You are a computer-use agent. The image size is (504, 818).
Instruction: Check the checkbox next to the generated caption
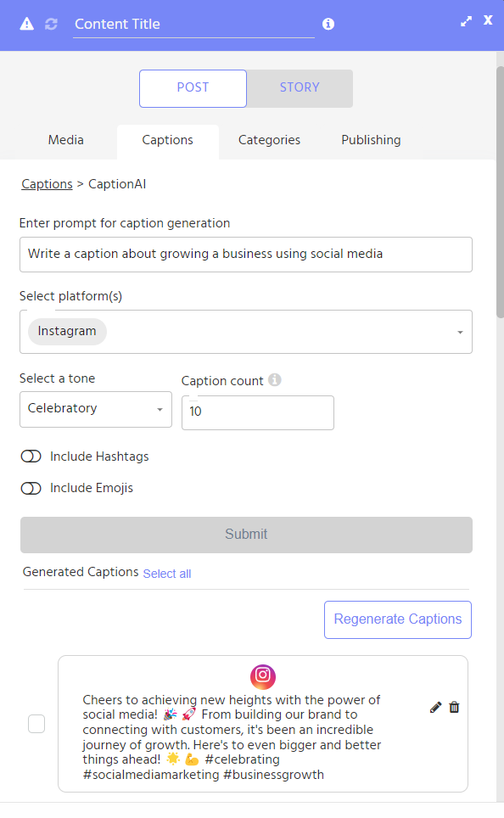(x=35, y=724)
